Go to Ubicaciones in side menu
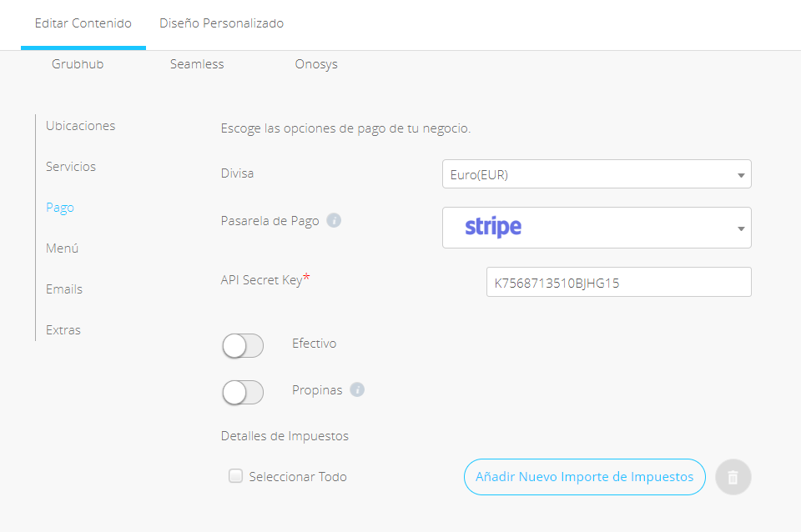Screen dimensions: 801x532 click(81, 126)
